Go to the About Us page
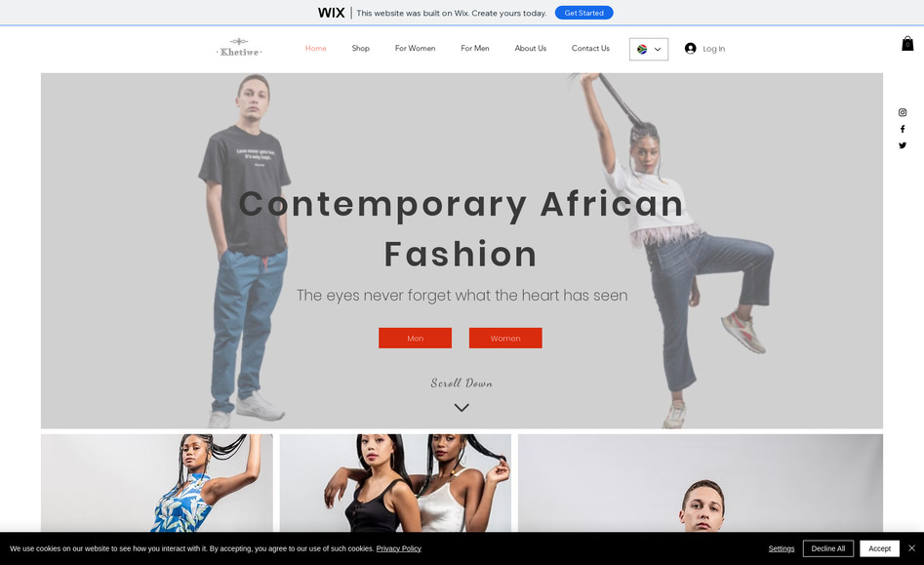 tap(531, 49)
